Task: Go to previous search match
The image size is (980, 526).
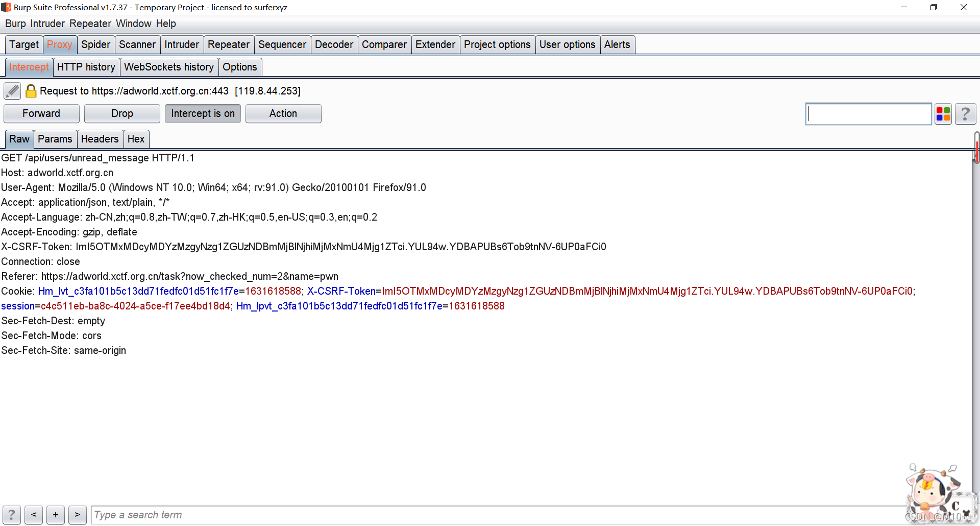Action: pyautogui.click(x=34, y=515)
